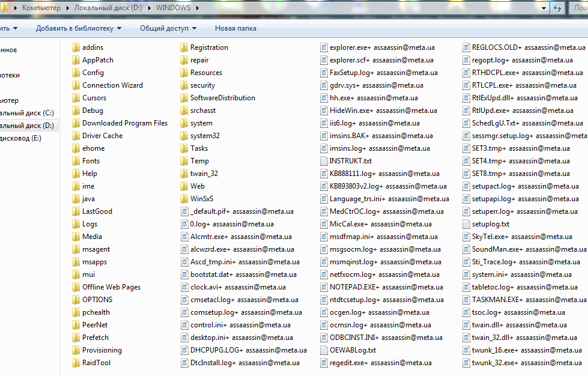
Task: Select the SoftwareDistribution folder name
Action: point(223,98)
